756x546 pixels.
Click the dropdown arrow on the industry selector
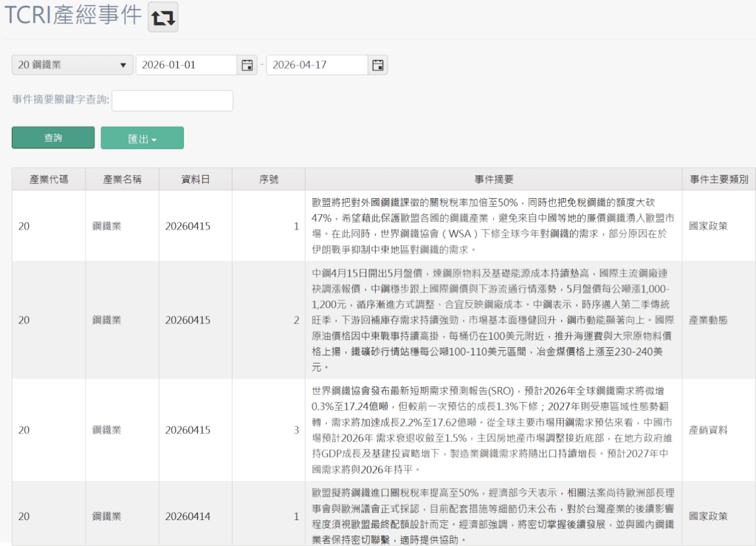[x=123, y=64]
